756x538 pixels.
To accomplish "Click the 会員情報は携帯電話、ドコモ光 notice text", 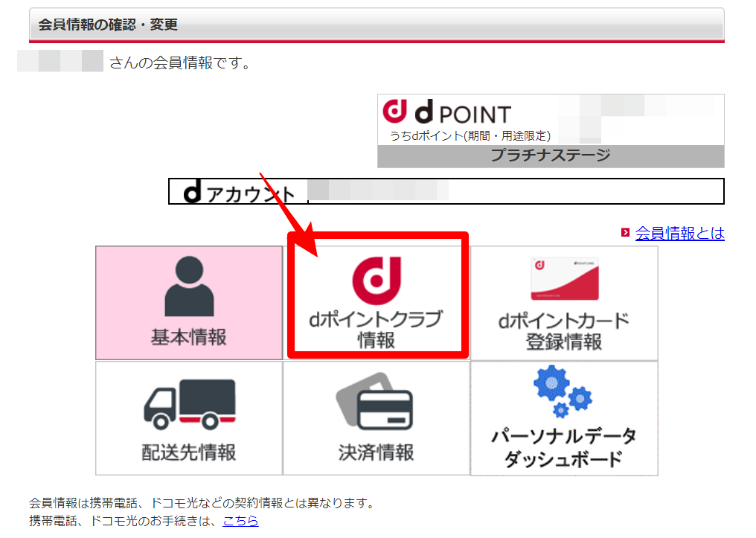I will [x=203, y=503].
